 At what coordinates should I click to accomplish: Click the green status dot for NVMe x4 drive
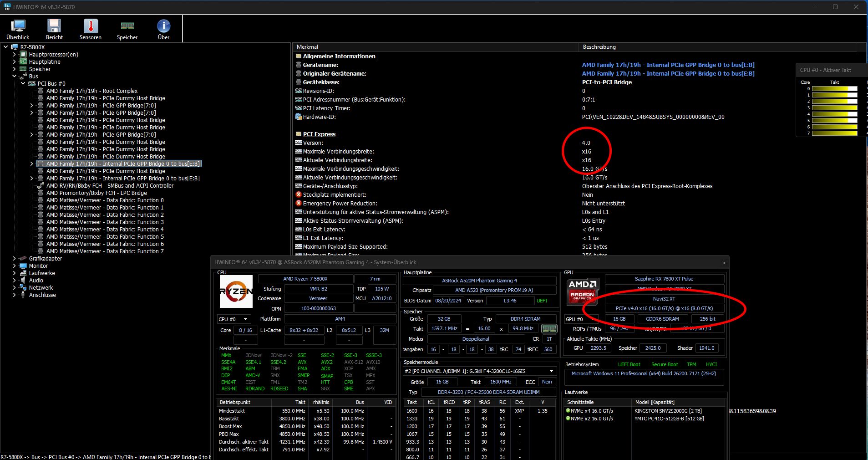568,410
